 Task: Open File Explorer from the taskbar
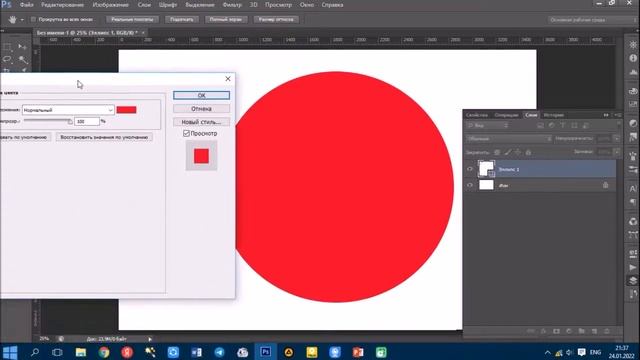tap(80, 352)
